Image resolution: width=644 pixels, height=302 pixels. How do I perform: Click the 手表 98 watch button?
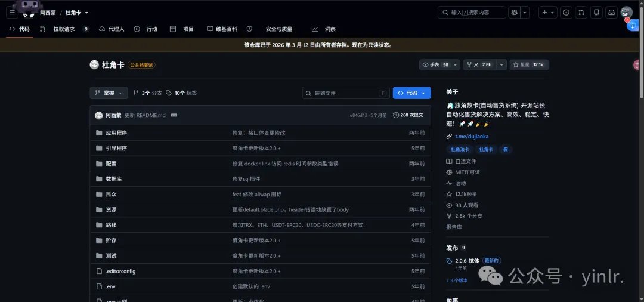click(435, 65)
